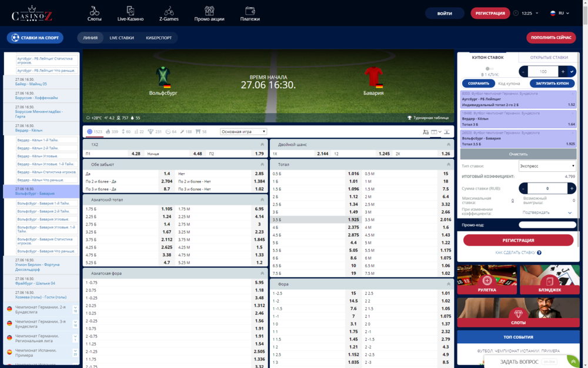Open the RU language dropdown
This screenshot has width=588, height=368.
tap(560, 13)
